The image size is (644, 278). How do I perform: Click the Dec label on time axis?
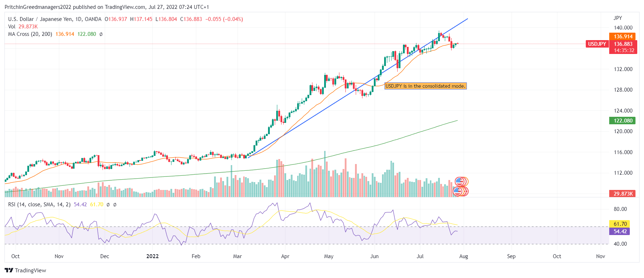tap(105, 256)
